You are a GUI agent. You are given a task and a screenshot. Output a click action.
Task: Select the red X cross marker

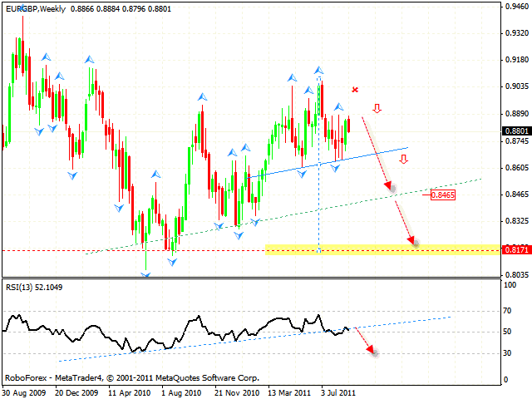[x=355, y=90]
